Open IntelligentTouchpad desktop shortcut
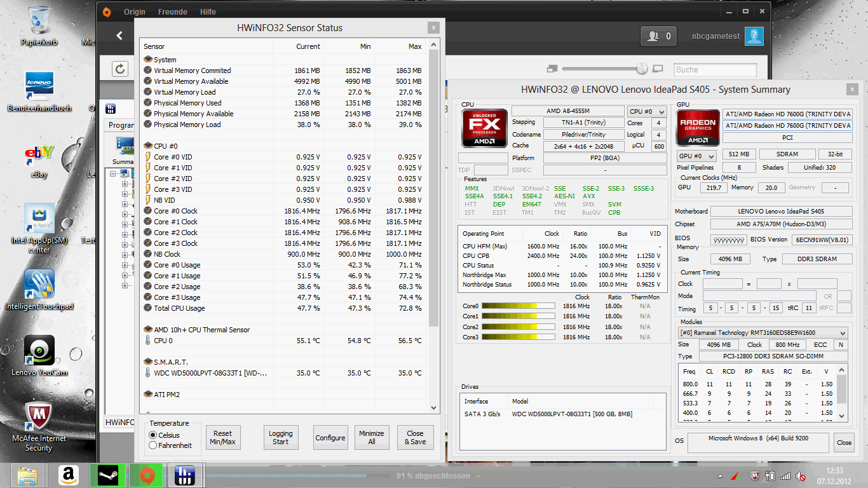 tap(39, 290)
